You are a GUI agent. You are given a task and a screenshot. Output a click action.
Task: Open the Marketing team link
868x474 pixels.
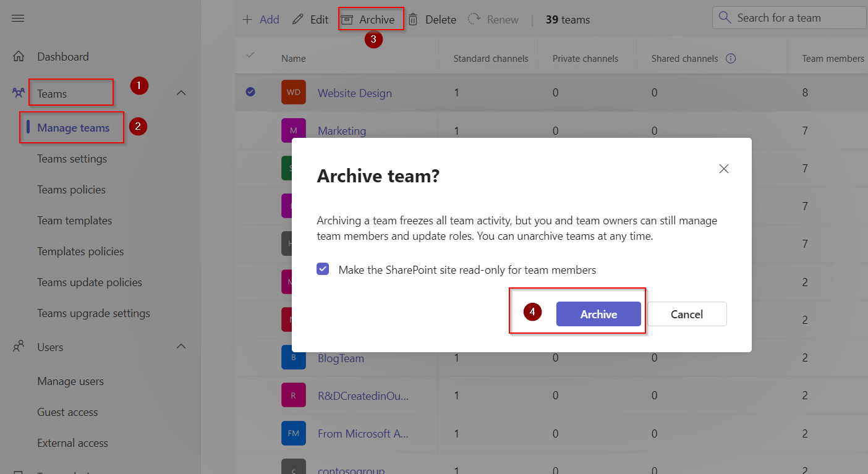(x=342, y=130)
